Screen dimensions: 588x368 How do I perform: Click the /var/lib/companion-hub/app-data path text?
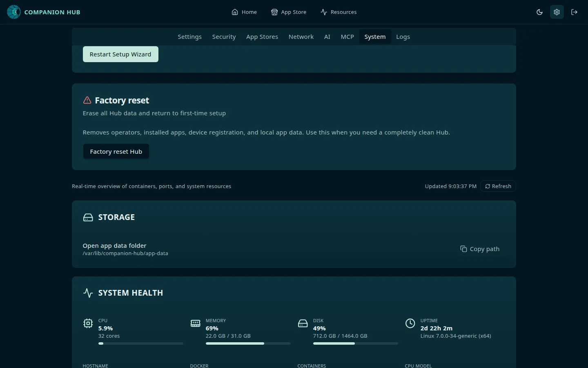point(125,253)
